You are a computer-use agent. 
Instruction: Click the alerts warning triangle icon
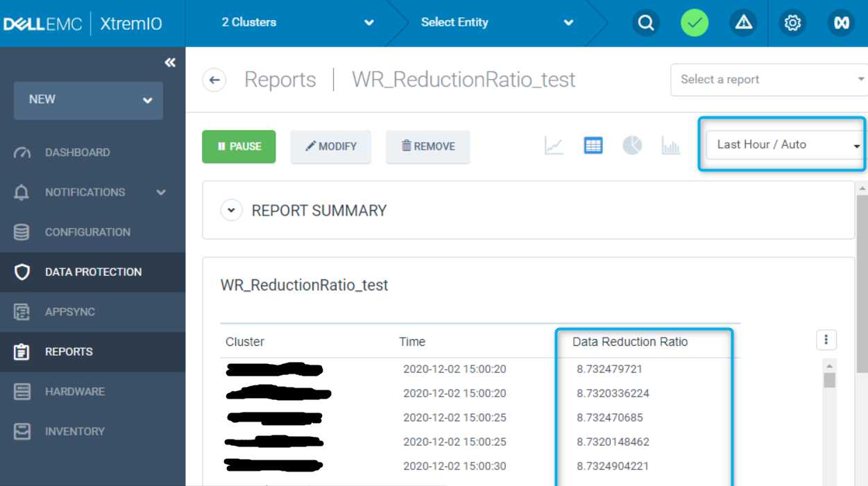point(743,23)
